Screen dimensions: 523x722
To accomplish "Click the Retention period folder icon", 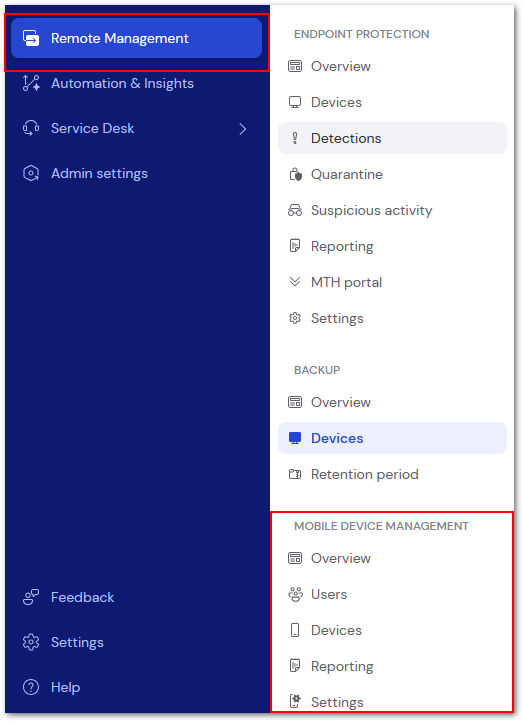I will tap(295, 474).
